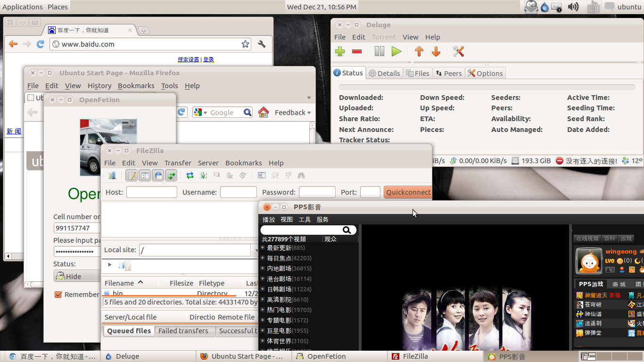
Task: Open Chrome wrench menu icon
Action: pos(262,44)
